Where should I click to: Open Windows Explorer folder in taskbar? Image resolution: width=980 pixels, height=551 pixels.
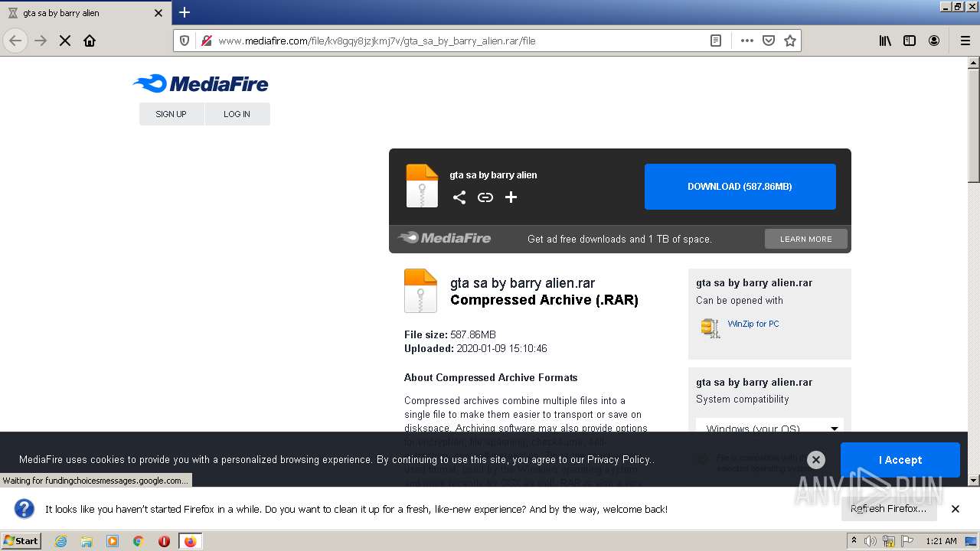87,541
